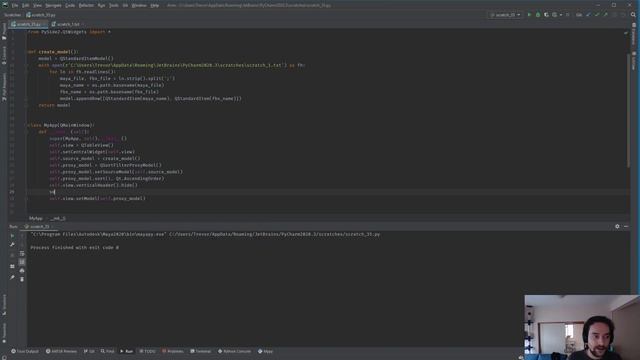Open the TODO tool window
640x360 pixels.
(x=147, y=351)
